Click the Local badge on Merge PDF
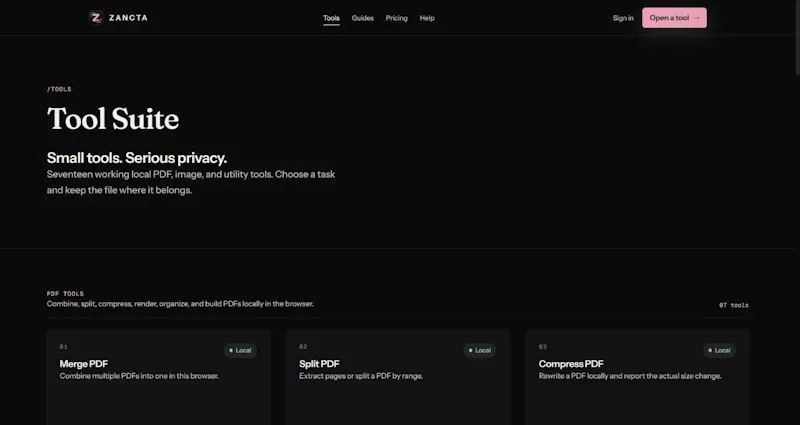This screenshot has width=800, height=425. pyautogui.click(x=240, y=351)
